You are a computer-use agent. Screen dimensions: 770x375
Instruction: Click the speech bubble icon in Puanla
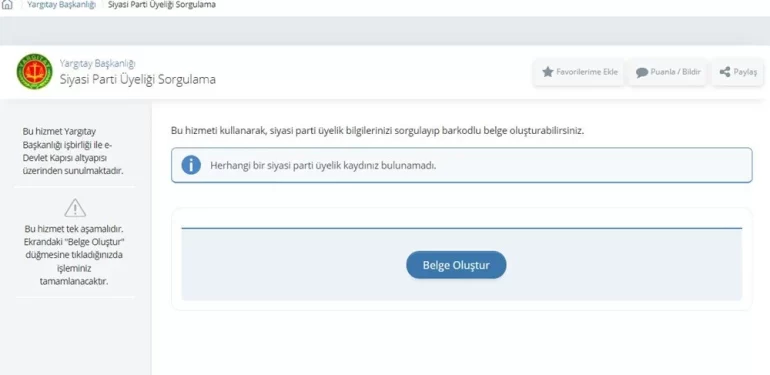point(641,73)
